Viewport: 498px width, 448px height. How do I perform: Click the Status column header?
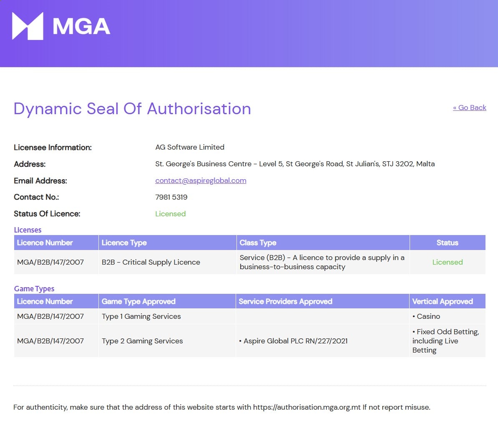point(447,243)
